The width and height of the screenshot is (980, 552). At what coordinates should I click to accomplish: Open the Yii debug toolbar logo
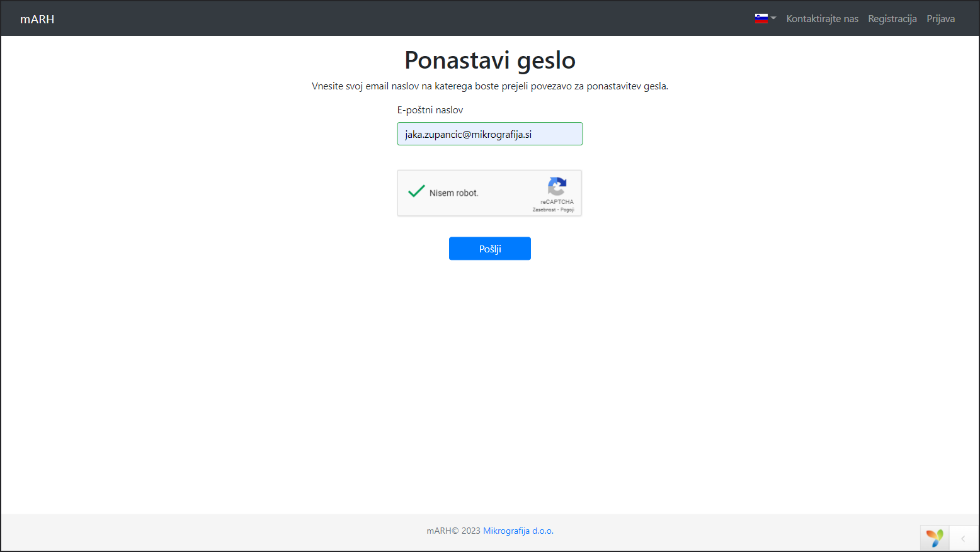935,538
